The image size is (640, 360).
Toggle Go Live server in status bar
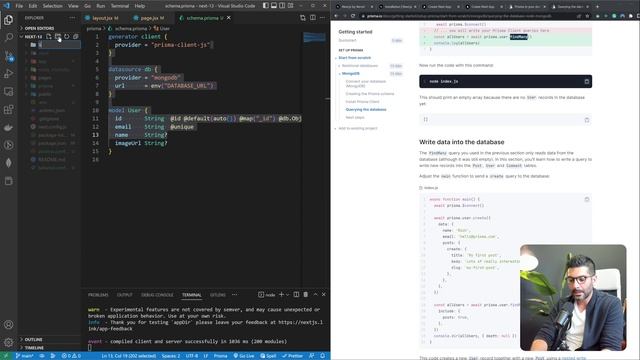click(244, 356)
